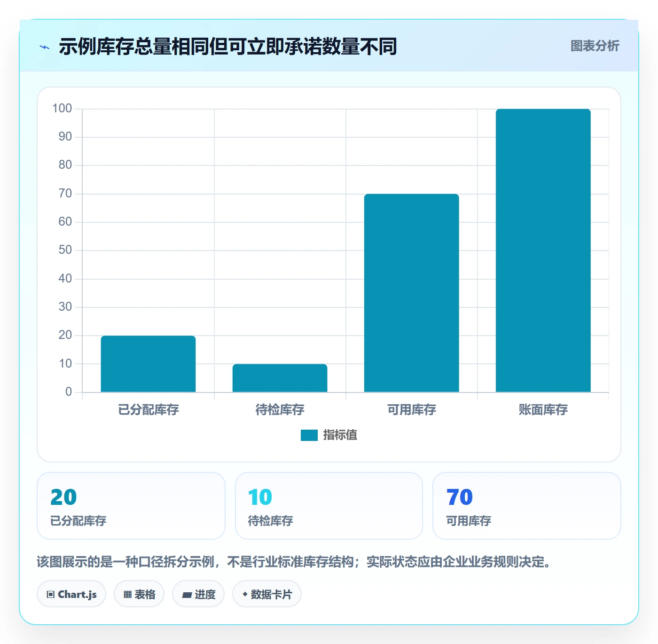Viewport: 658px width, 644px height.
Task: Open the data card showing 70
Action: click(x=527, y=506)
